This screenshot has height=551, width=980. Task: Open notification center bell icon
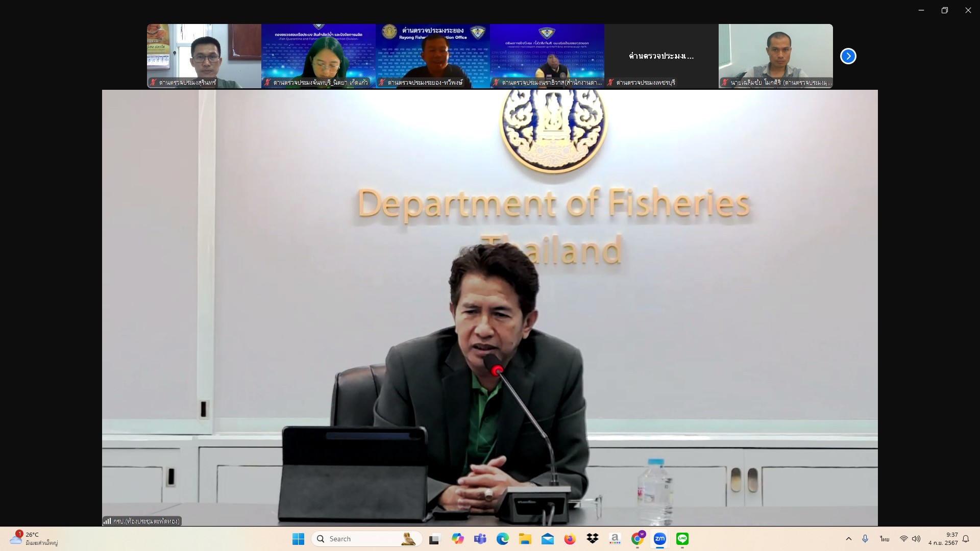[966, 539]
